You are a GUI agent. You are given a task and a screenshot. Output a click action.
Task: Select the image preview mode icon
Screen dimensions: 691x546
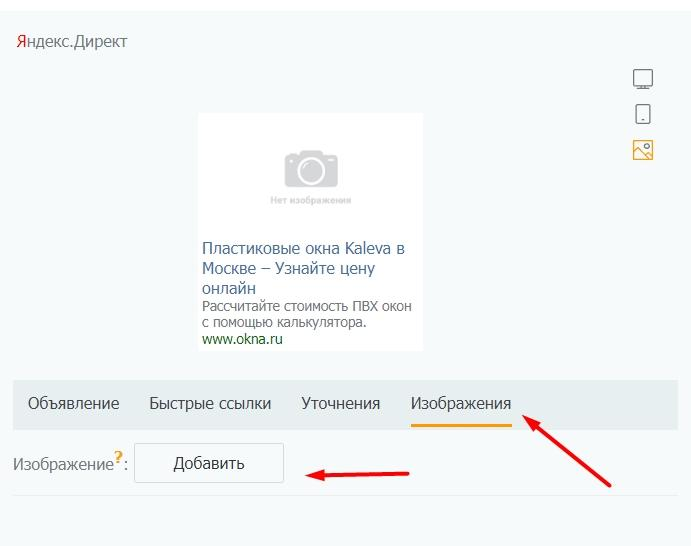click(643, 150)
